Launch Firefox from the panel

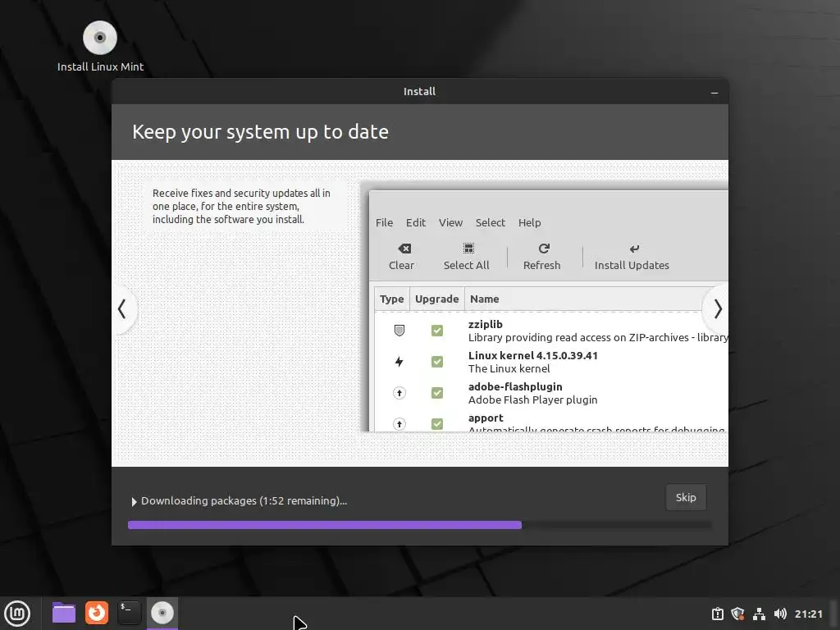point(97,613)
